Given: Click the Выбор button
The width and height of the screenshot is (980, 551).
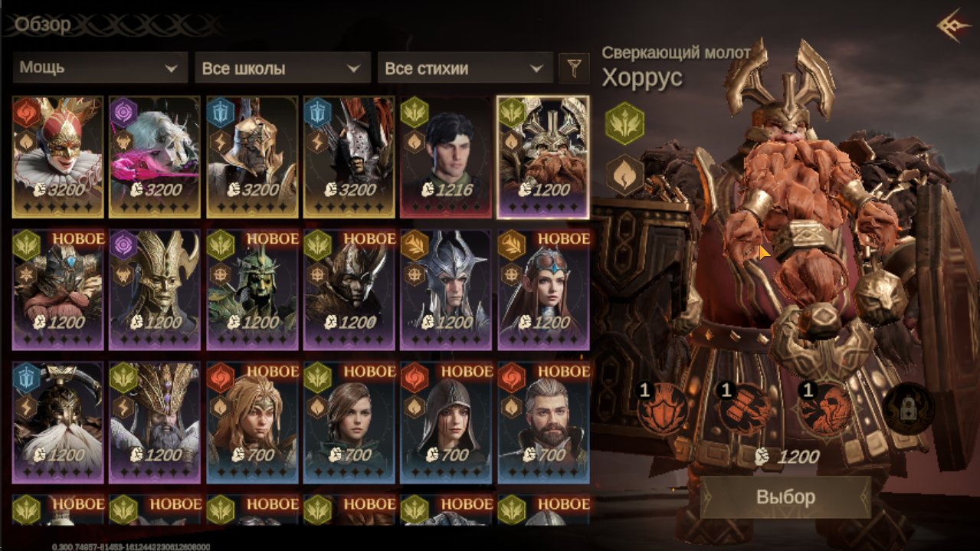Looking at the screenshot, I should 785,497.
